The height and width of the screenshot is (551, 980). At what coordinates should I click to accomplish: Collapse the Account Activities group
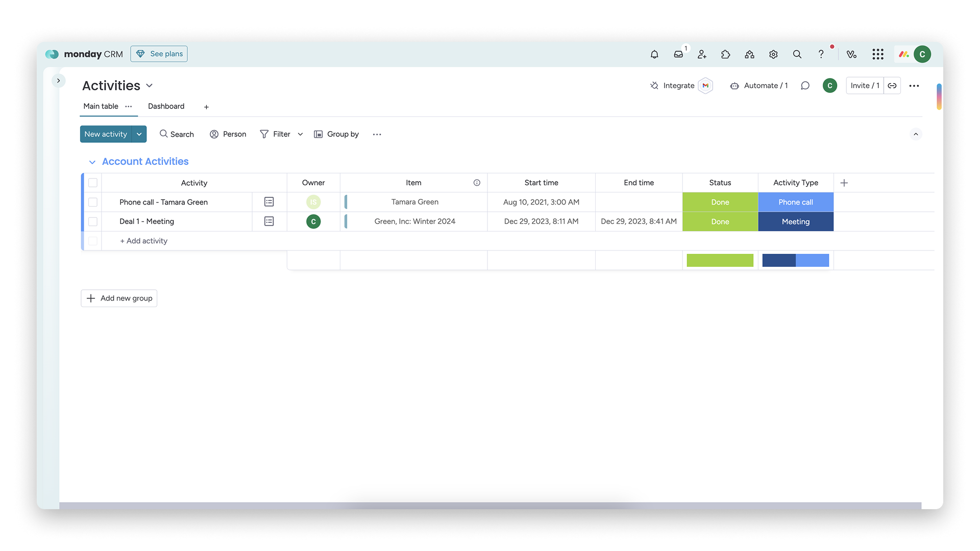tap(92, 162)
